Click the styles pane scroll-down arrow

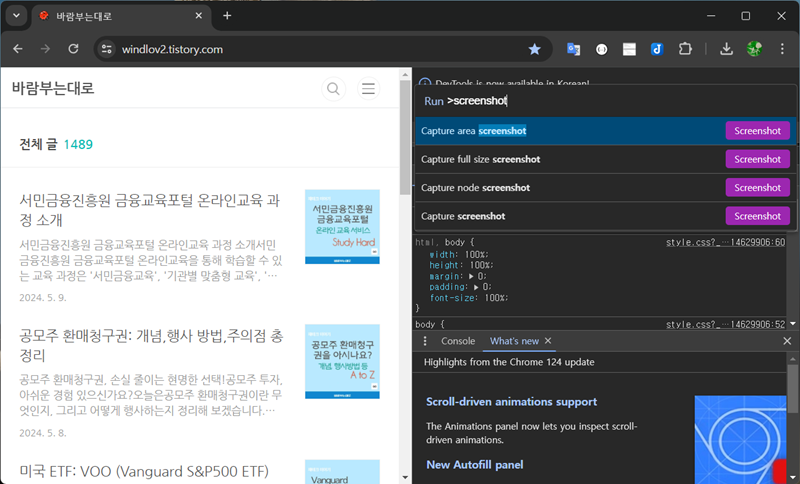click(793, 324)
